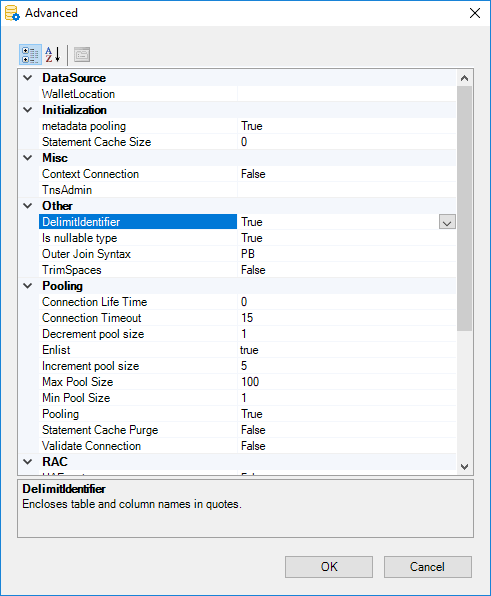Collapse the Misc category
Screen dimensions: 491x596
[28, 158]
